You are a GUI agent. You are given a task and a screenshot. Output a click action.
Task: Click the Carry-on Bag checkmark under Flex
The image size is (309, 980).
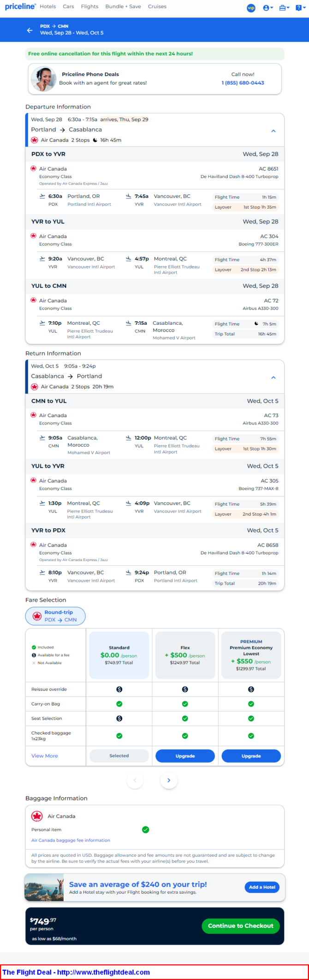(185, 704)
